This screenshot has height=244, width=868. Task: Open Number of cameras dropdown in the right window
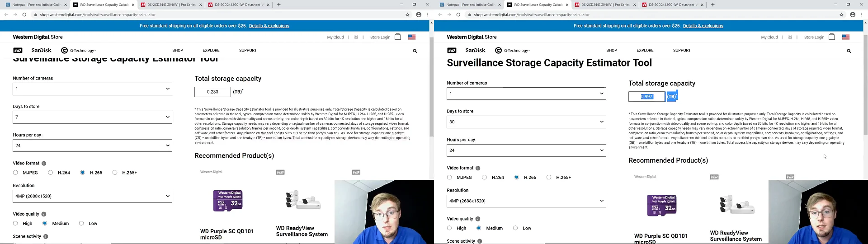pos(526,94)
